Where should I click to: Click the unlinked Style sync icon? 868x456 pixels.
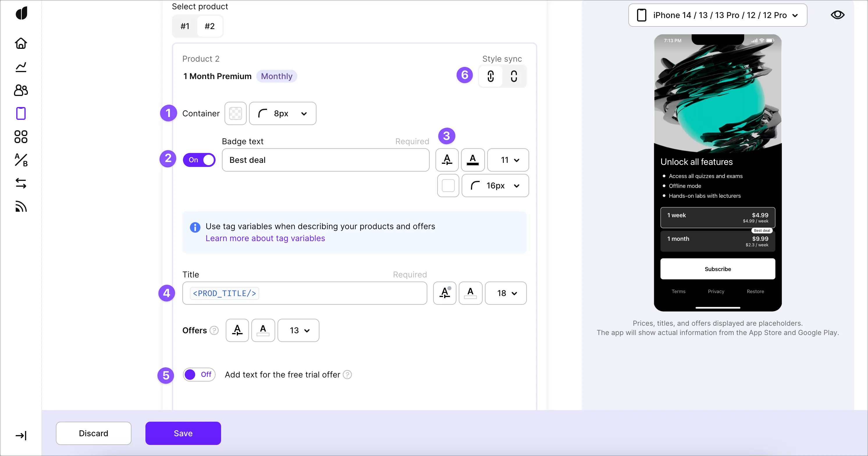point(513,76)
